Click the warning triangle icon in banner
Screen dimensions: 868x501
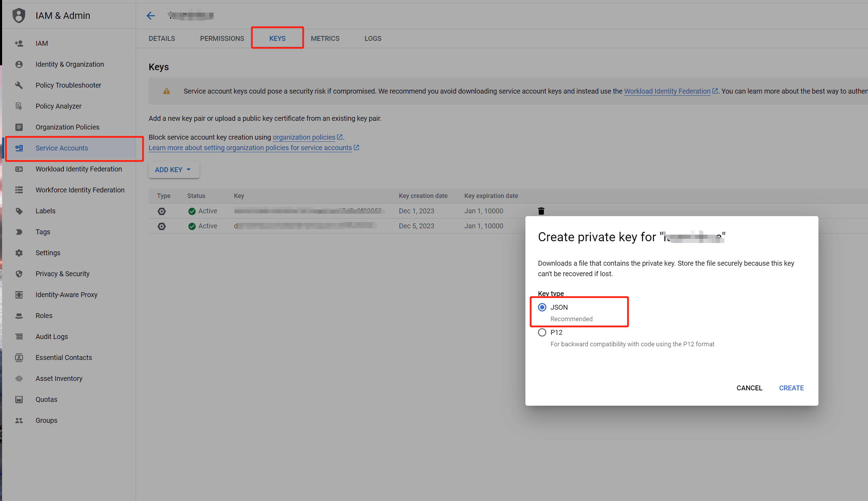167,91
